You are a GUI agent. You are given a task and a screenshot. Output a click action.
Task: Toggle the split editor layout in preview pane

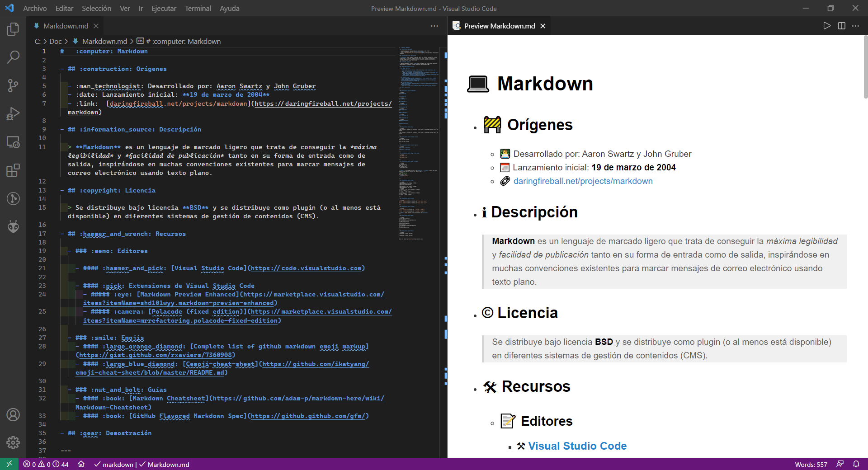pos(841,26)
